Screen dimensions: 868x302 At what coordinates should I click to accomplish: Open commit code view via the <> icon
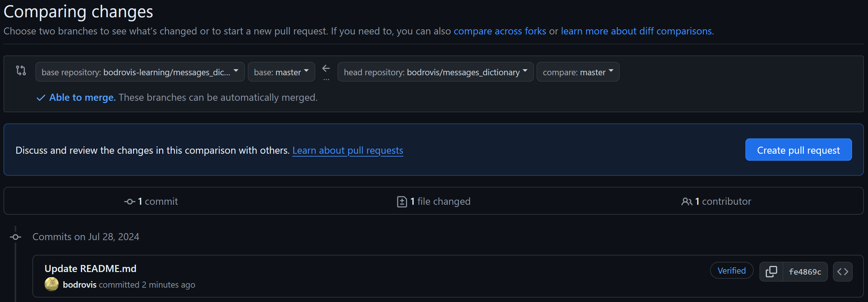tap(843, 271)
